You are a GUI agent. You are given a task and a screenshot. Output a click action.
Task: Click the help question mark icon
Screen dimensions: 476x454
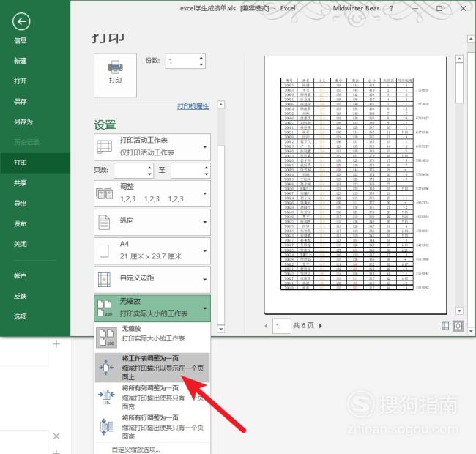tap(391, 9)
